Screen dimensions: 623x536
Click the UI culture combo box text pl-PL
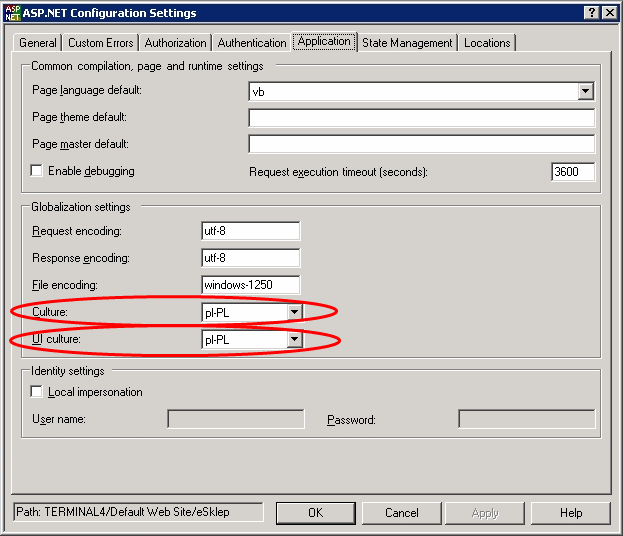coord(217,340)
